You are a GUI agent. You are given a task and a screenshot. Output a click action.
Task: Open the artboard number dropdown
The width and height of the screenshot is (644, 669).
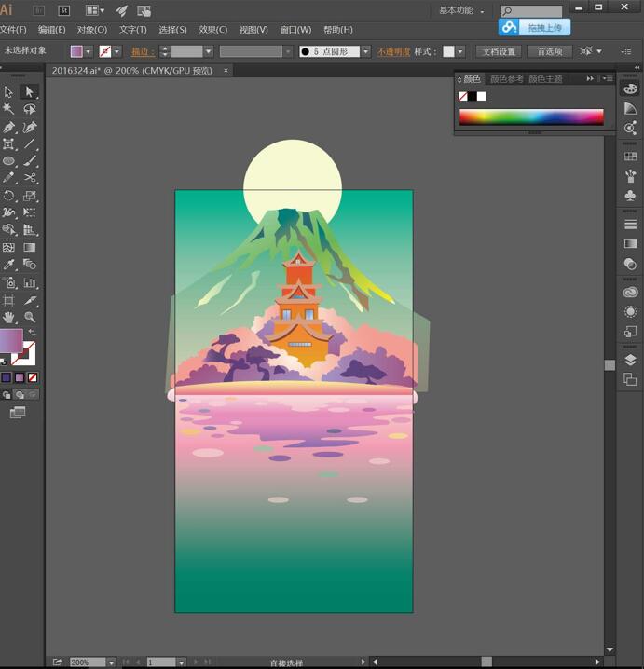[x=182, y=662]
